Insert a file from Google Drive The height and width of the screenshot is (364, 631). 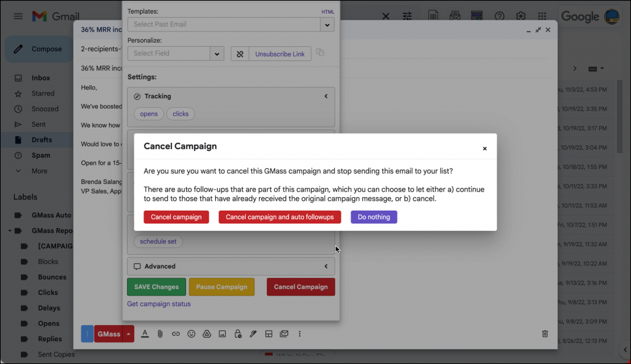207,333
